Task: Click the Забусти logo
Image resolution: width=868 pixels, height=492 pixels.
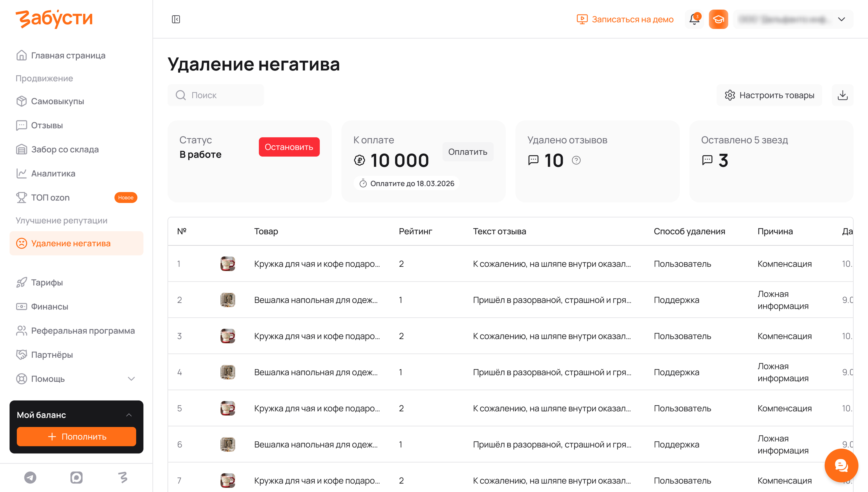Action: point(54,19)
